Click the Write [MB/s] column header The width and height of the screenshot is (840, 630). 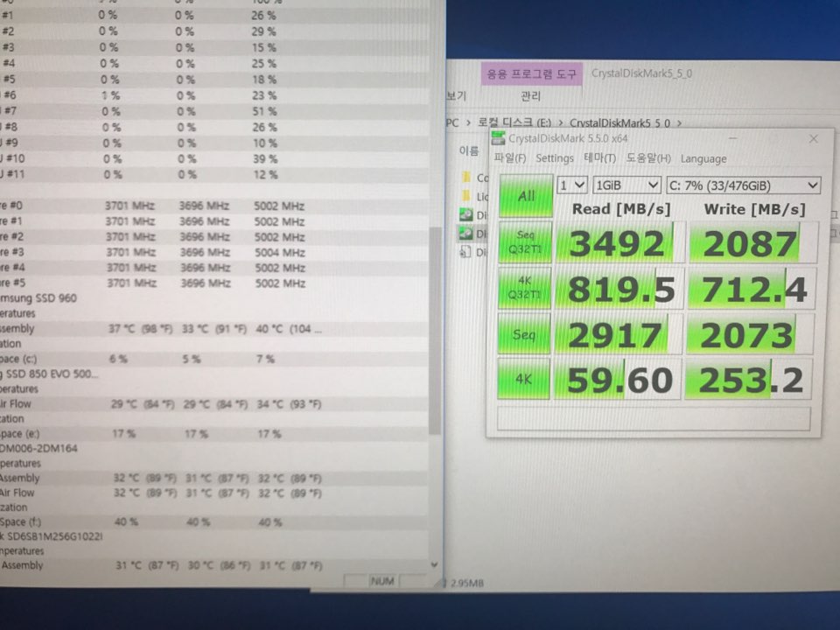tap(755, 209)
